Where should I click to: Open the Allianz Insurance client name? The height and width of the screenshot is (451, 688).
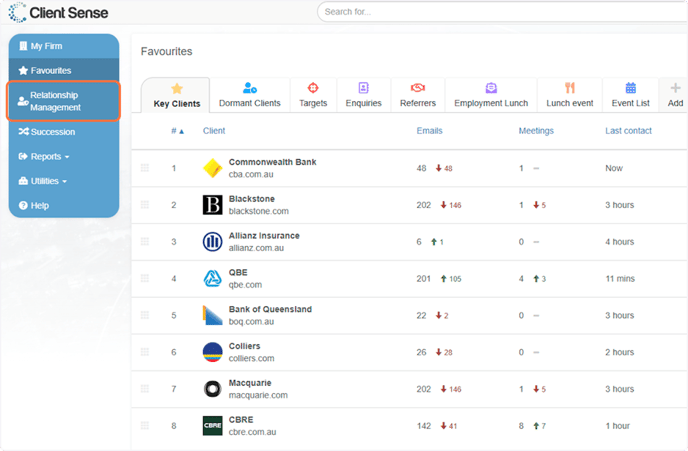(x=264, y=236)
